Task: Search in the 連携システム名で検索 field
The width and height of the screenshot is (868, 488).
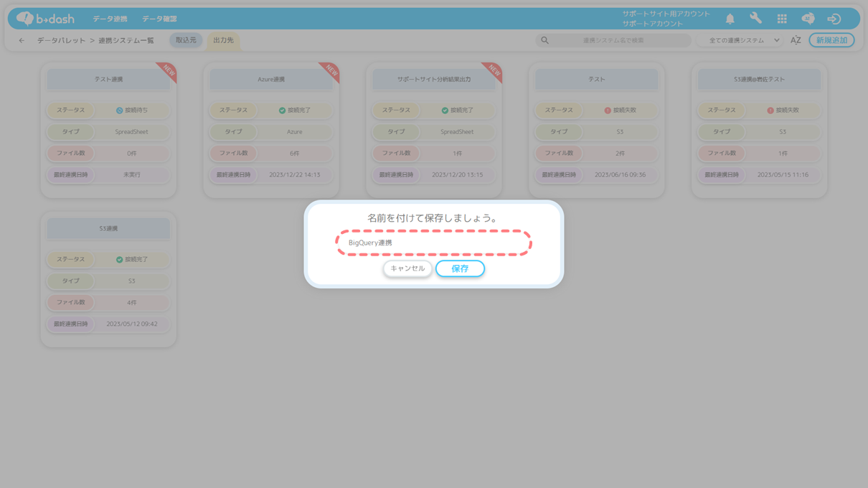Action: 613,40
